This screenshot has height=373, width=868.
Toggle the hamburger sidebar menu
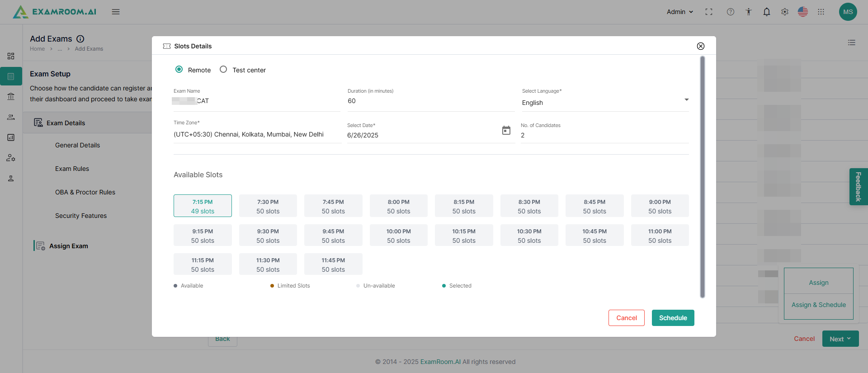[x=116, y=12]
